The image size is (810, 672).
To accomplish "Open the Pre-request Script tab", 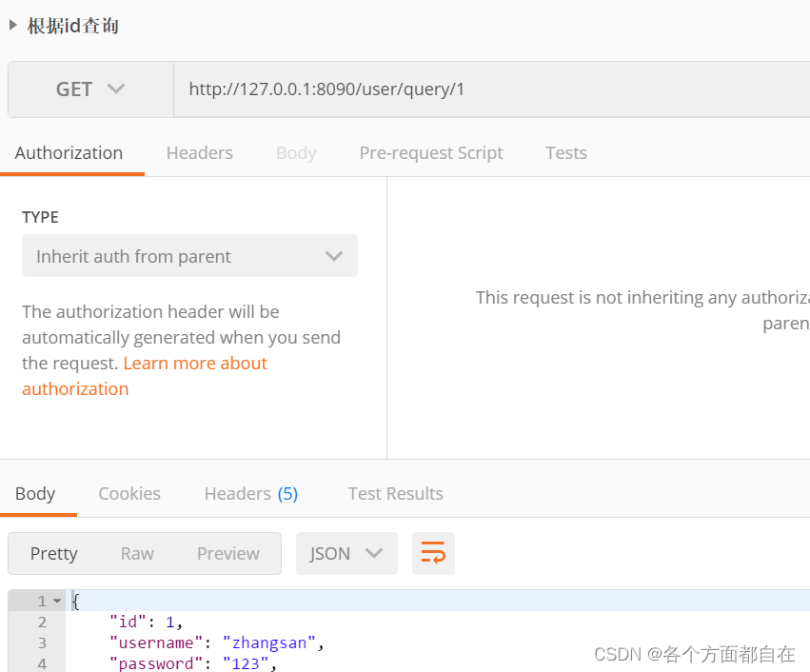I will pyautogui.click(x=430, y=152).
